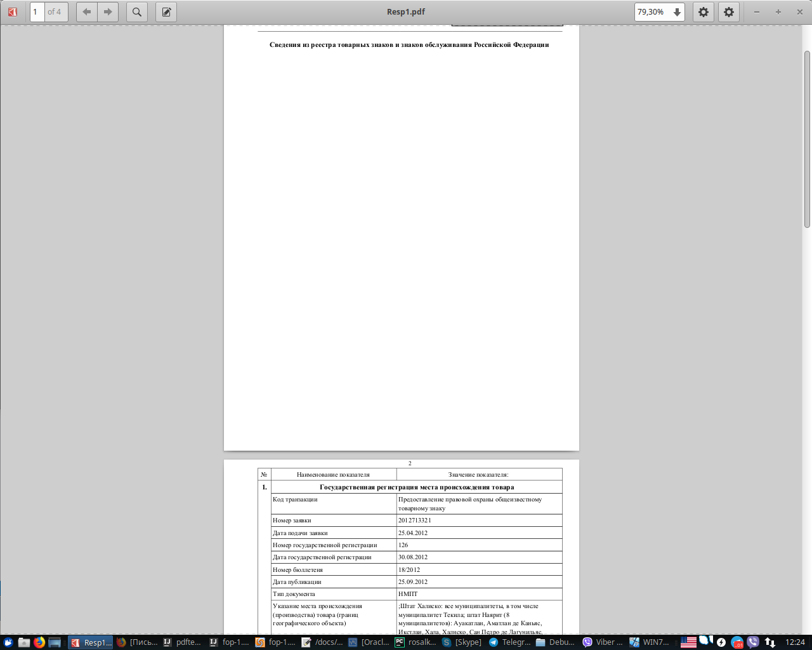
Task: Click the row label 'Номер бюллетеня'
Action: pos(298,570)
